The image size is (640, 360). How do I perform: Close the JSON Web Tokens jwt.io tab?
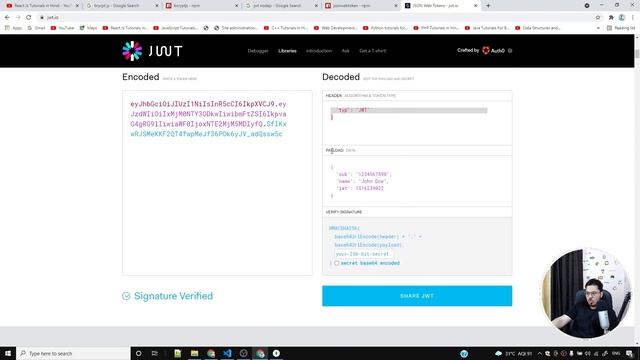476,6
